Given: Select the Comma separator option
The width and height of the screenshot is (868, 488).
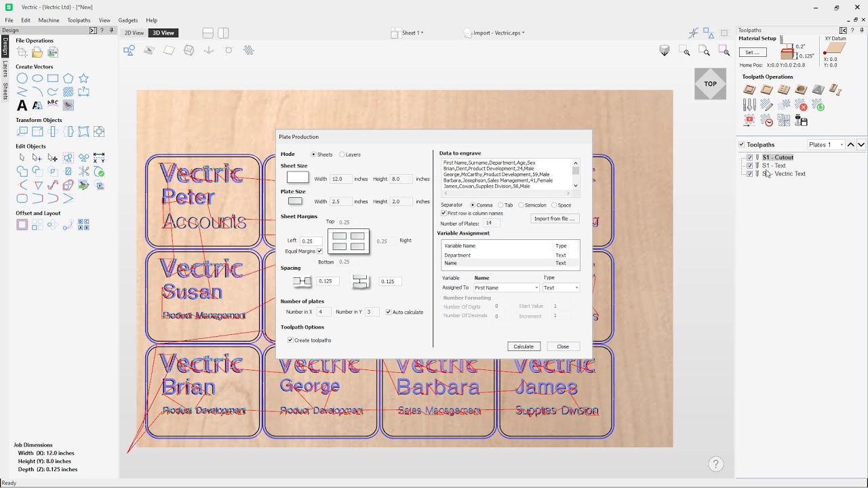Looking at the screenshot, I should click(473, 205).
